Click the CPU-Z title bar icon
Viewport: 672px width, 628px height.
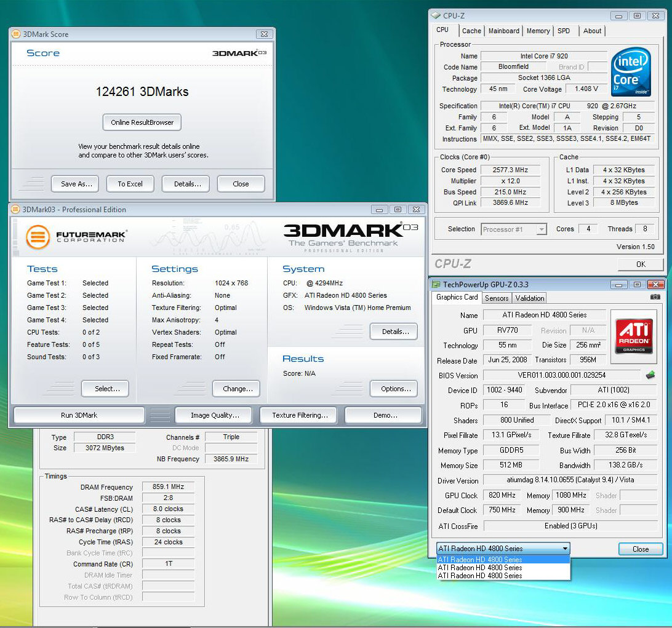click(x=436, y=15)
